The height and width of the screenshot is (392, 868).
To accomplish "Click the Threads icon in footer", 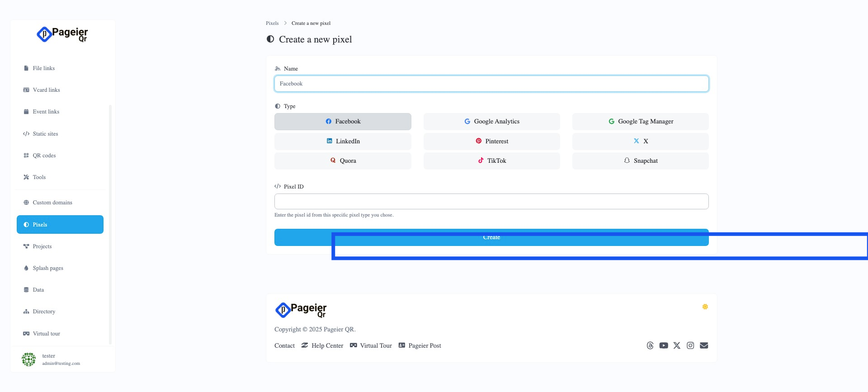I will (x=650, y=345).
